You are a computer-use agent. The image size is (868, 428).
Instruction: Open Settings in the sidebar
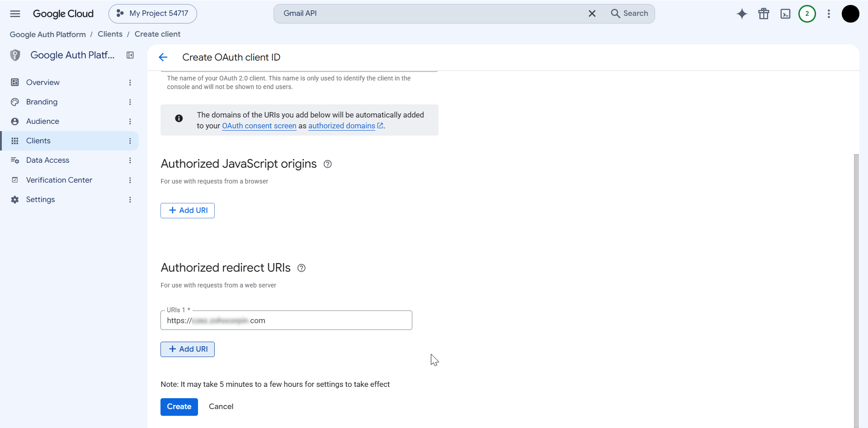click(40, 199)
